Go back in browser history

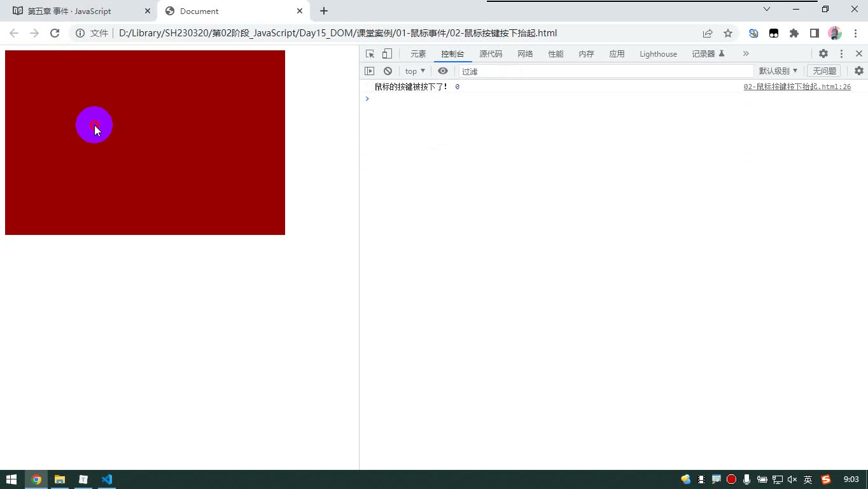(x=14, y=33)
